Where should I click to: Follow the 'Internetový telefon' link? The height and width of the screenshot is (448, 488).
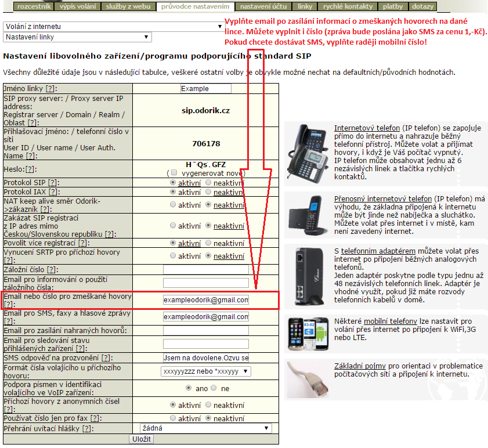click(x=367, y=128)
